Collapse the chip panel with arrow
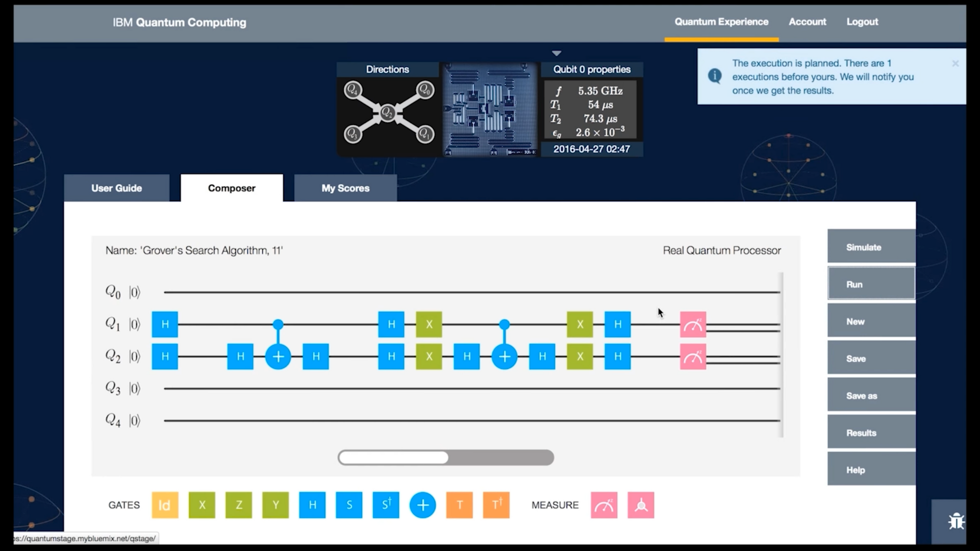 coord(556,53)
